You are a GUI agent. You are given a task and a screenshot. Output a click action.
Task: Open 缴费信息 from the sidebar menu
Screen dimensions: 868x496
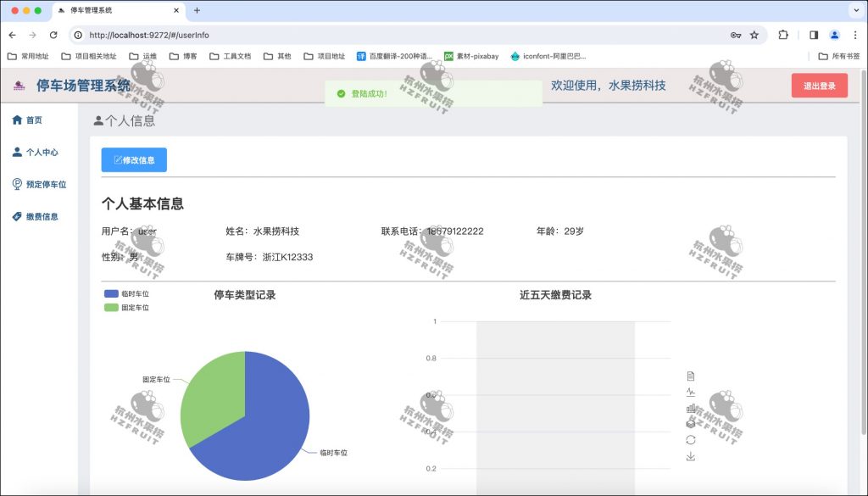[x=42, y=216]
